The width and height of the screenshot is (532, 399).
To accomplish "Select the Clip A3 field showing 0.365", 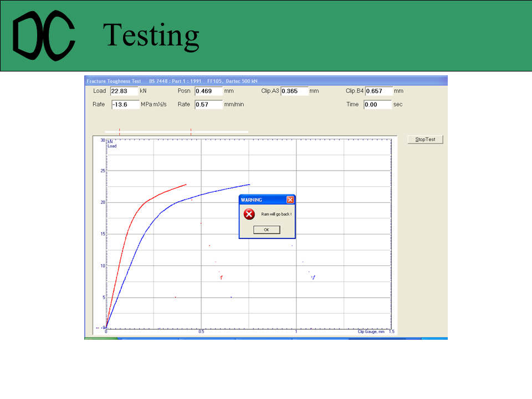I will coord(294,91).
